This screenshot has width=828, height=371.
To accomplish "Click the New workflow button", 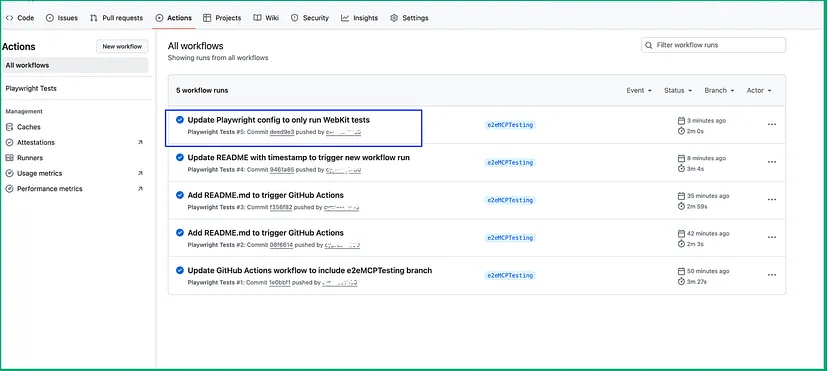I will (122, 46).
